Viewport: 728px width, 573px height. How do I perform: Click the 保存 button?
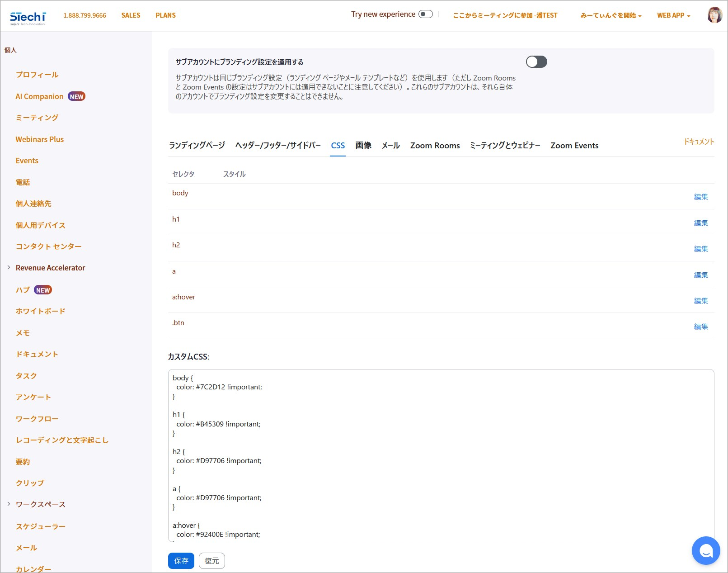tap(181, 561)
